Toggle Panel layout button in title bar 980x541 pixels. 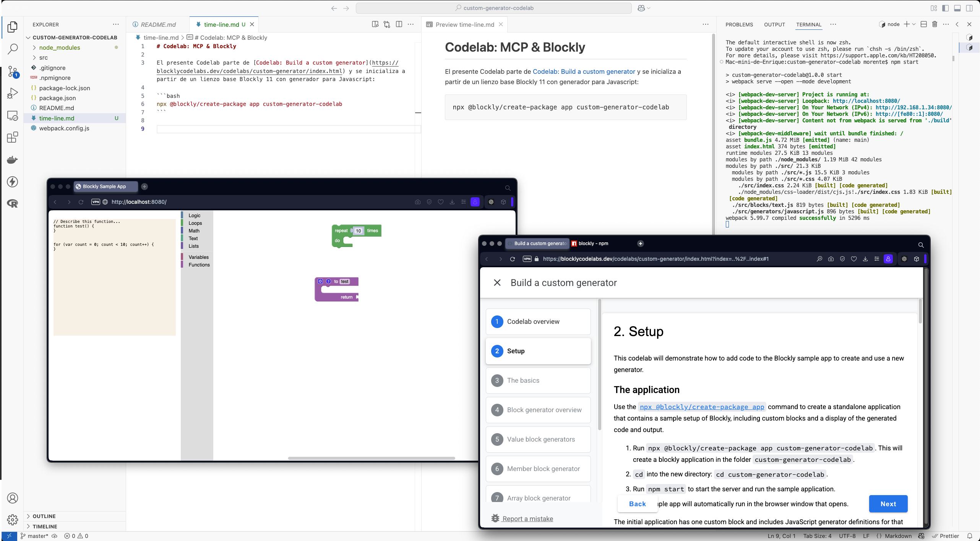[x=957, y=8]
